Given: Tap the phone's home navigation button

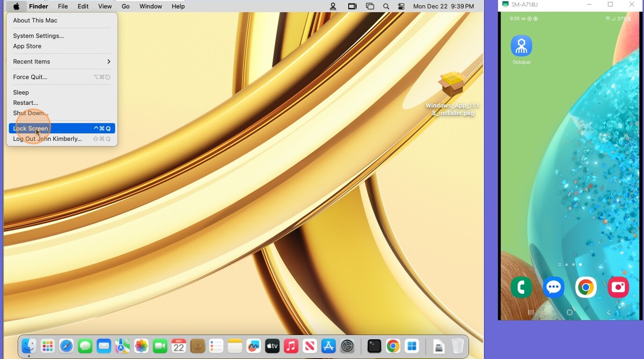Looking at the screenshot, I should (x=570, y=313).
